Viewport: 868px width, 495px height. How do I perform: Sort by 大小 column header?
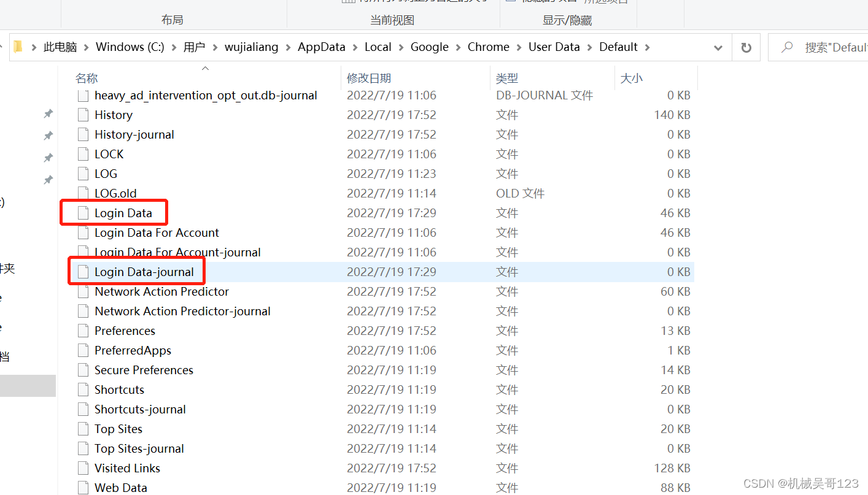pos(632,78)
